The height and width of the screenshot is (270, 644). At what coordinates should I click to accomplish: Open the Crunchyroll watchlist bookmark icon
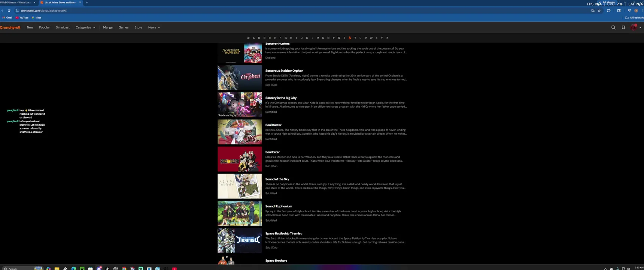coord(623,27)
